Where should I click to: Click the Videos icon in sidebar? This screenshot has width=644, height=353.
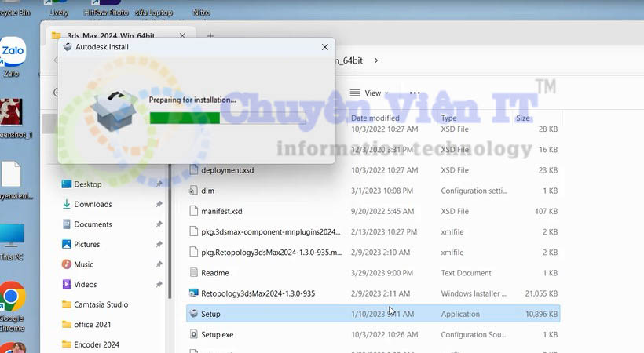(x=66, y=284)
